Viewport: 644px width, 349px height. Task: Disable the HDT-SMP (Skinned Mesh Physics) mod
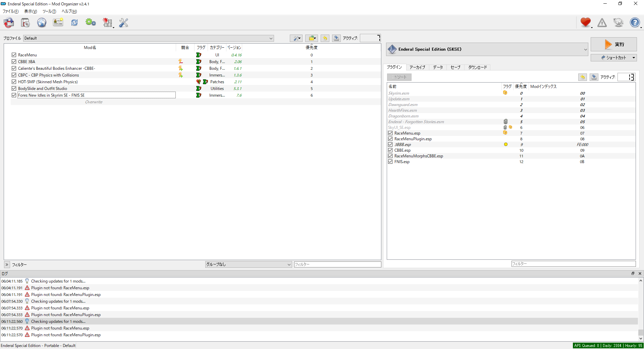(14, 82)
